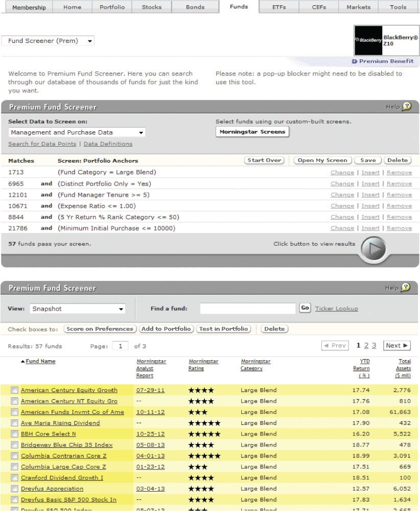
Task: Click the Score on Preferences button
Action: tap(100, 329)
